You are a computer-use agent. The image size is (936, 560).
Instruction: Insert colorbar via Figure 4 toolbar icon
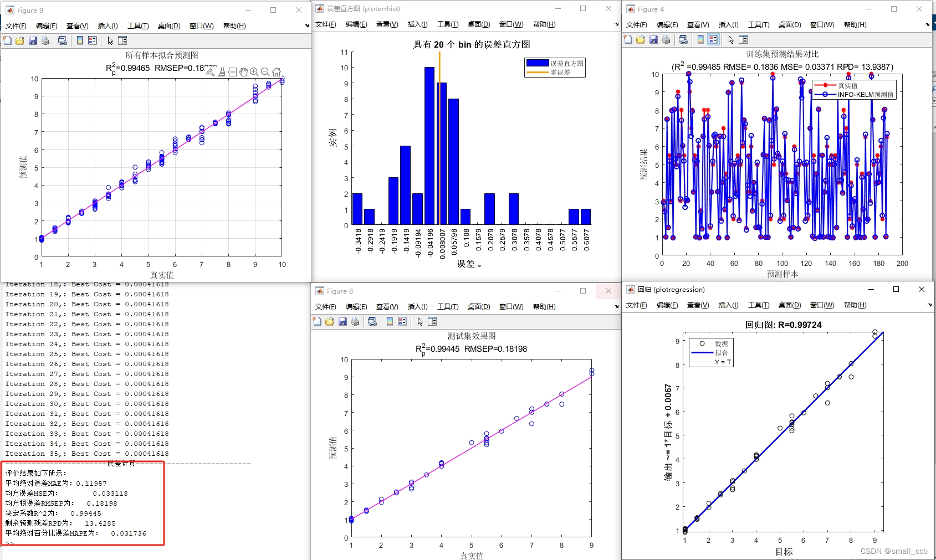[x=700, y=39]
